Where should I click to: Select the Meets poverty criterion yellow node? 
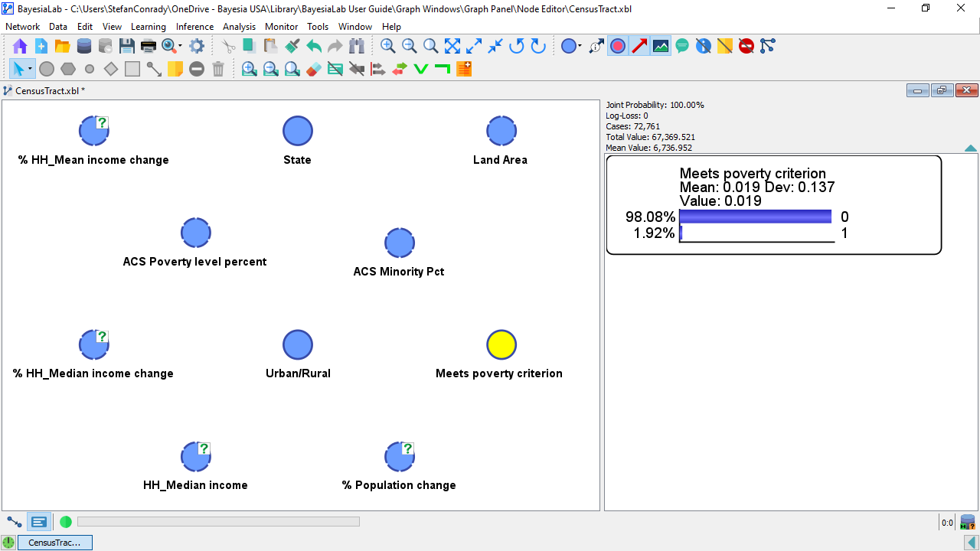point(501,345)
